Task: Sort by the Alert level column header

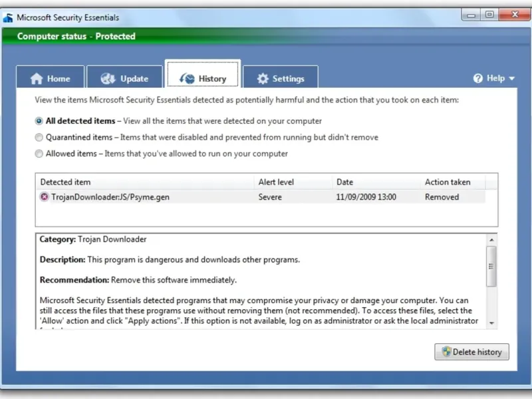Action: click(293, 182)
